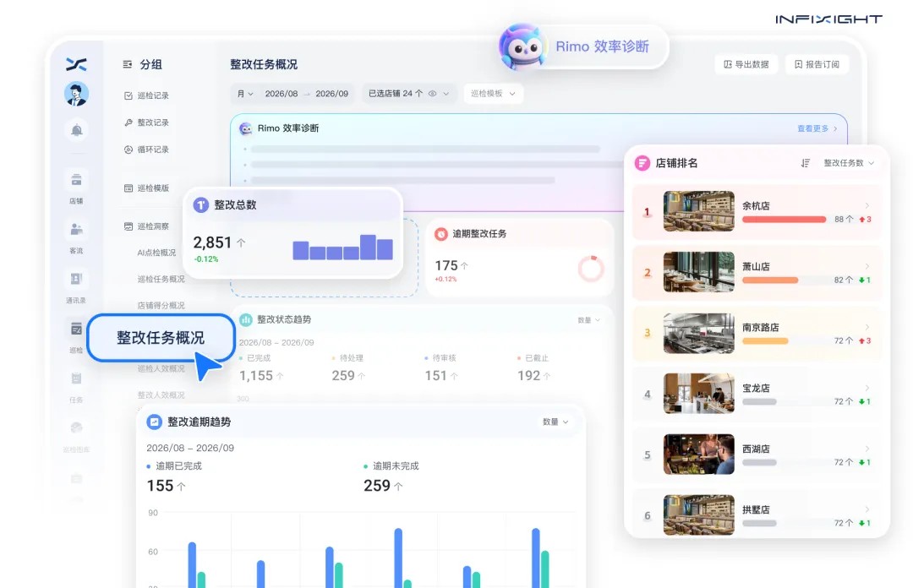The image size is (913, 588).
Task: Click the 逾期整改任务 clock icon
Action: pyautogui.click(x=441, y=234)
